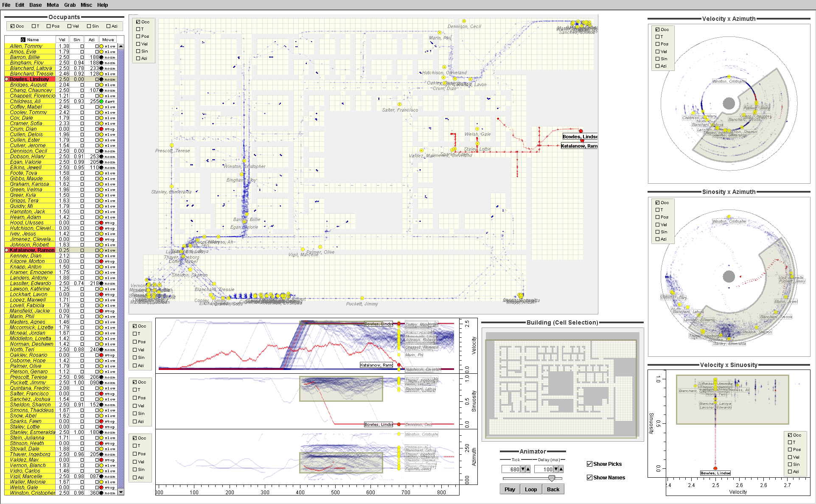The height and width of the screenshot is (504, 816).
Task: Click the Animator tick slider thumb
Action: point(552,478)
